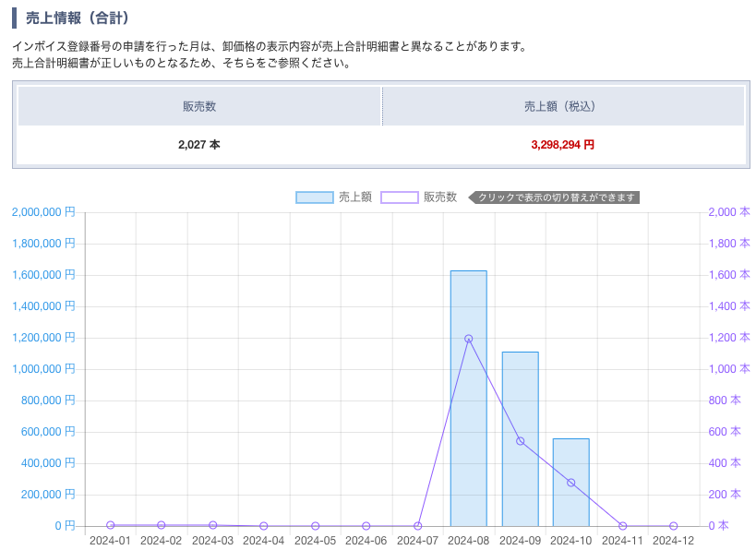The width and height of the screenshot is (756, 550).
Task: Click the 販売数 table header
Action: coord(199,106)
